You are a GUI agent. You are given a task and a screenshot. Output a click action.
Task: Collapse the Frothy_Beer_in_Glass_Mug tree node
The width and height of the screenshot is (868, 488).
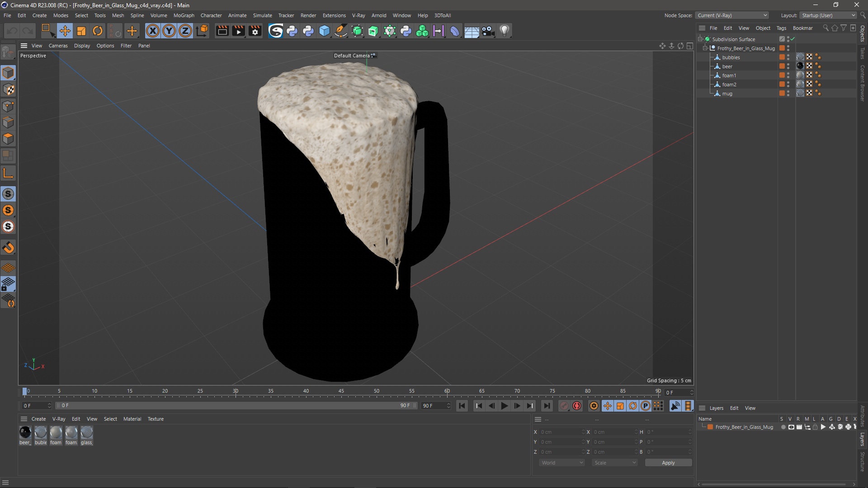(705, 48)
